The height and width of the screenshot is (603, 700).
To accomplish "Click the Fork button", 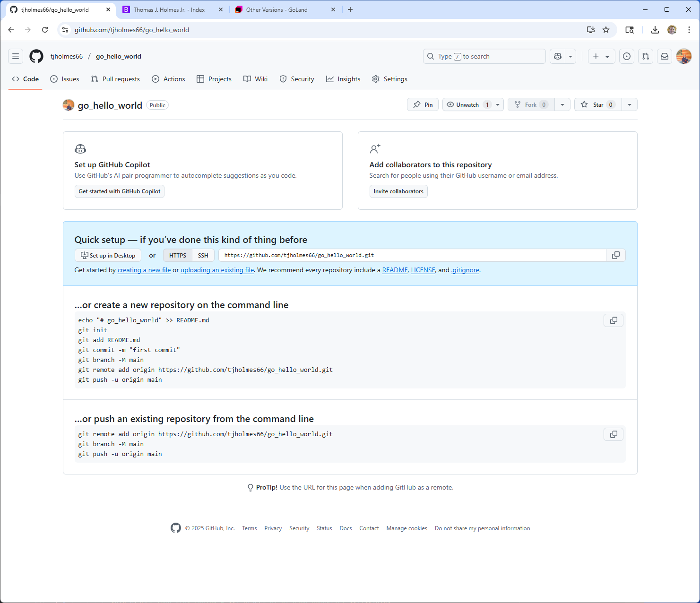I will click(531, 104).
